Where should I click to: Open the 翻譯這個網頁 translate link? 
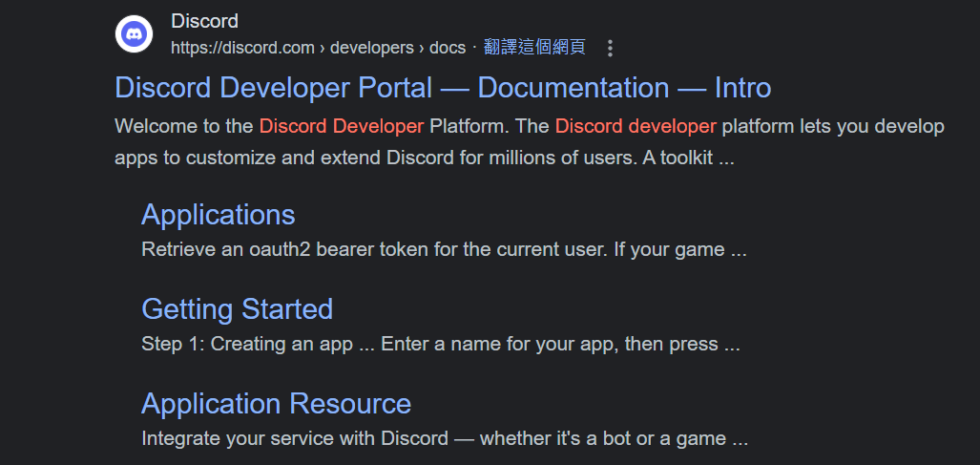(534, 48)
